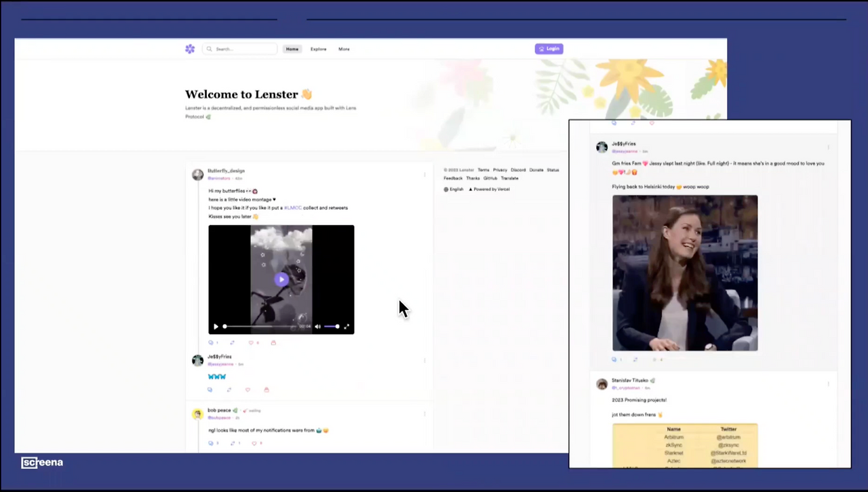
Task: Open the Terms footer link
Action: click(x=484, y=170)
